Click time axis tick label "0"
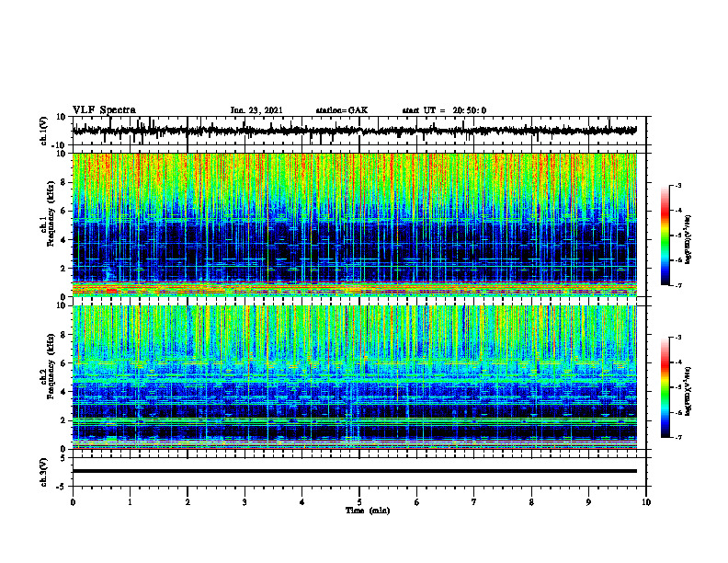Screen dimensions: 728x563 point(73,502)
